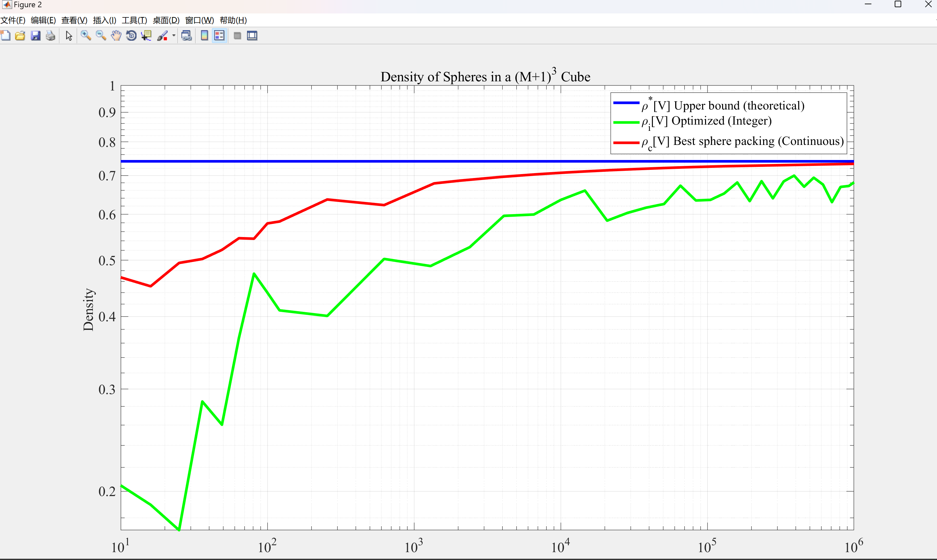Activate the Pan hand tool
Screen dimensions: 937x560
click(116, 36)
